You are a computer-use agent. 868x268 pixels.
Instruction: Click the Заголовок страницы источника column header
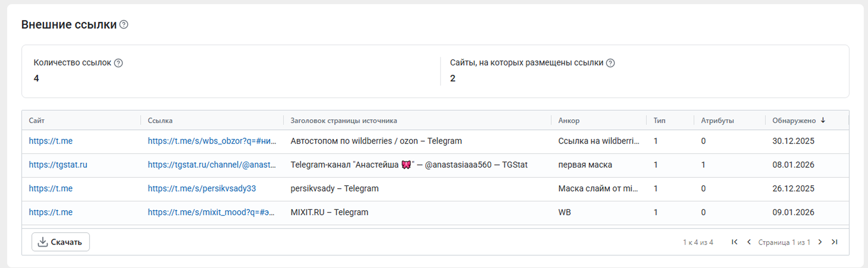click(343, 121)
